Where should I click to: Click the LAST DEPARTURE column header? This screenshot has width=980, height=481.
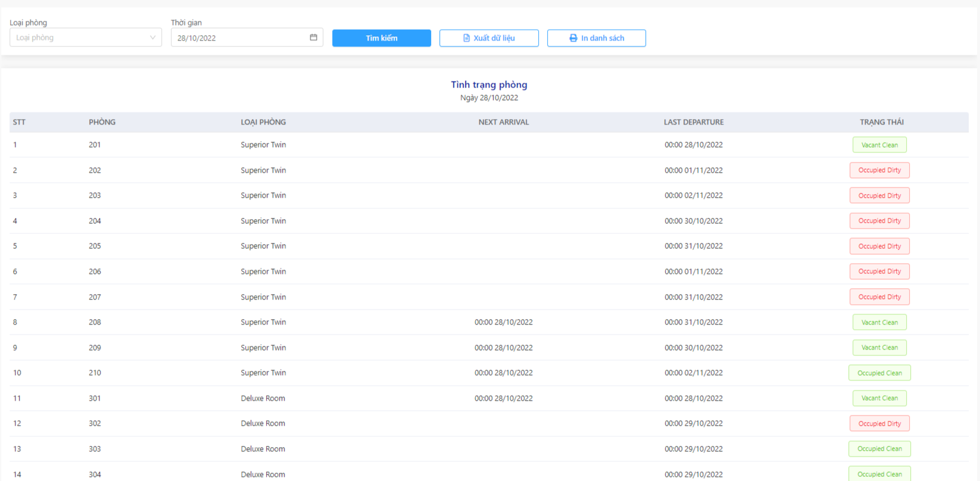pyautogui.click(x=694, y=122)
